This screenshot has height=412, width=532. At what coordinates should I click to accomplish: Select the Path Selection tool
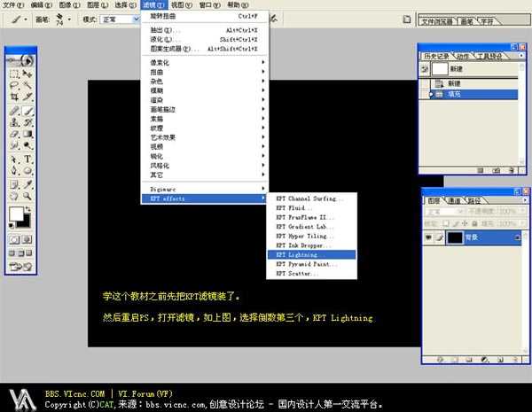point(14,159)
